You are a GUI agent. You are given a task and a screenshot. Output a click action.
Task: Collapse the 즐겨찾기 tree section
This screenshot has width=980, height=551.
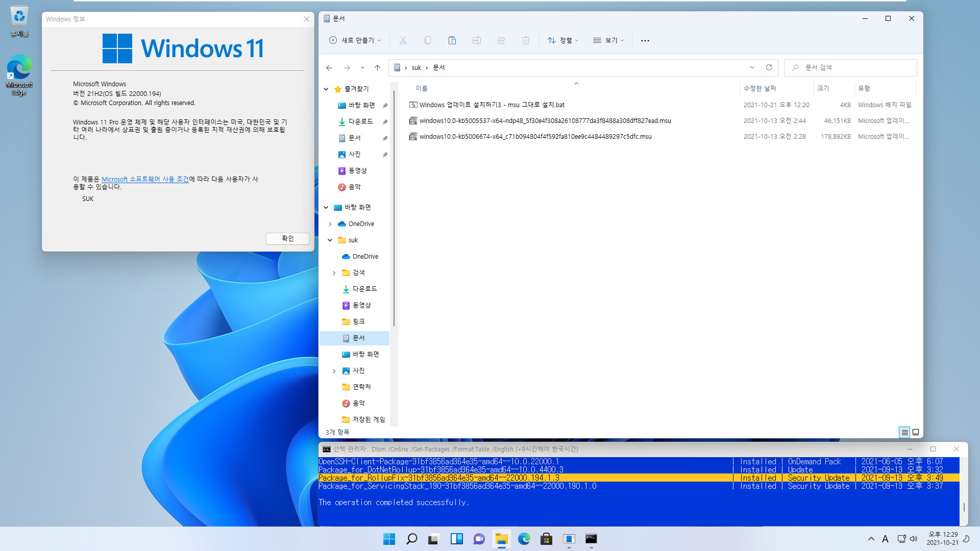pyautogui.click(x=326, y=89)
